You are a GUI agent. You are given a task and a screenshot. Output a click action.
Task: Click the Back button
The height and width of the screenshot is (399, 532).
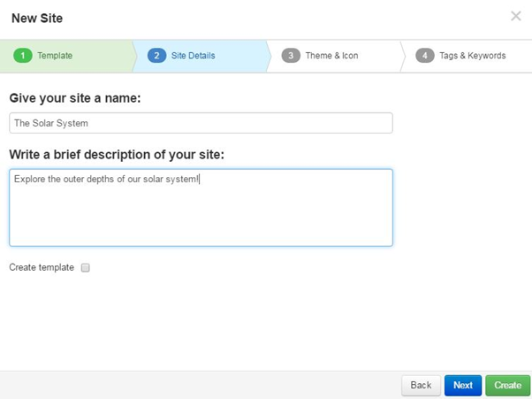421,385
